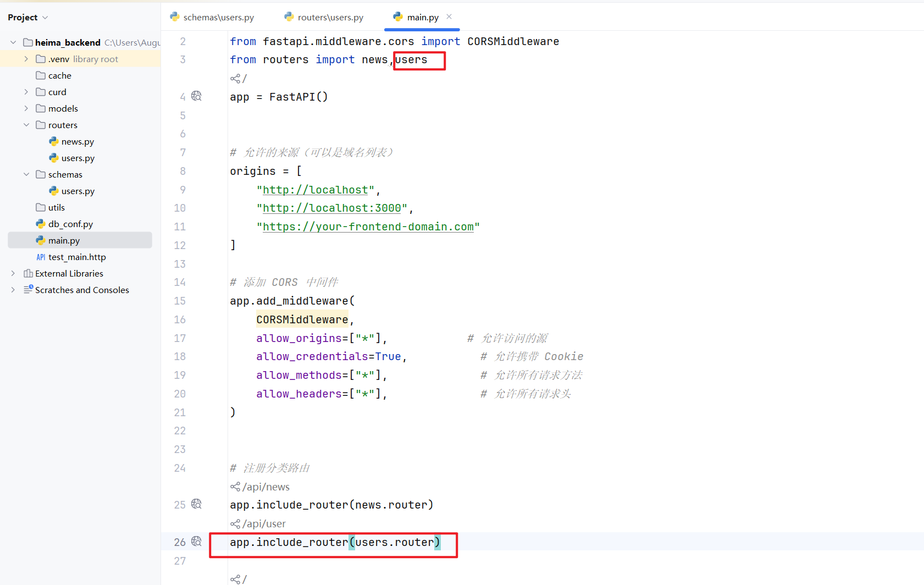Expand the models folder
Image resolution: width=924 pixels, height=585 pixels.
pyautogui.click(x=26, y=108)
